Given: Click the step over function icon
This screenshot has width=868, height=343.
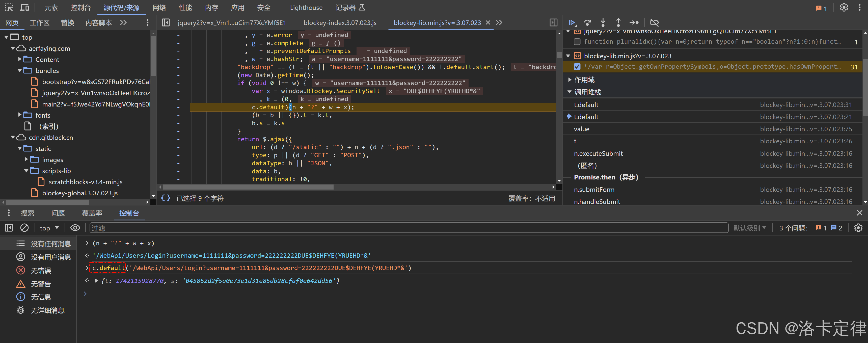Looking at the screenshot, I should (587, 22).
